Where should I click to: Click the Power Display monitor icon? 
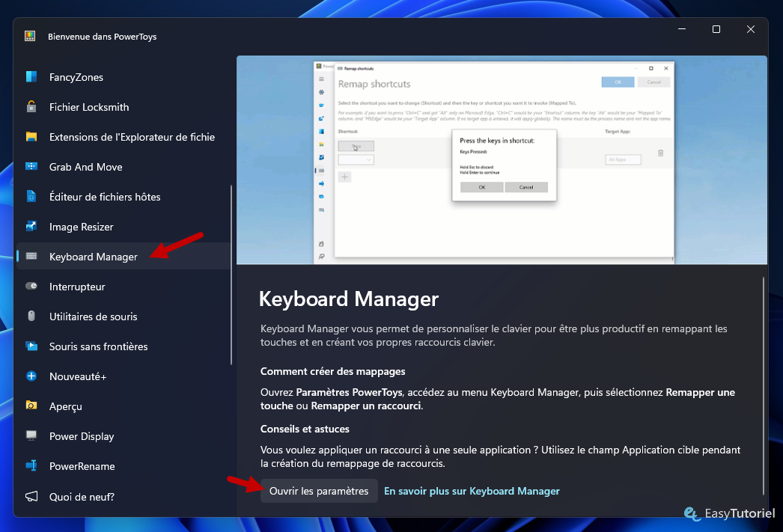click(31, 436)
